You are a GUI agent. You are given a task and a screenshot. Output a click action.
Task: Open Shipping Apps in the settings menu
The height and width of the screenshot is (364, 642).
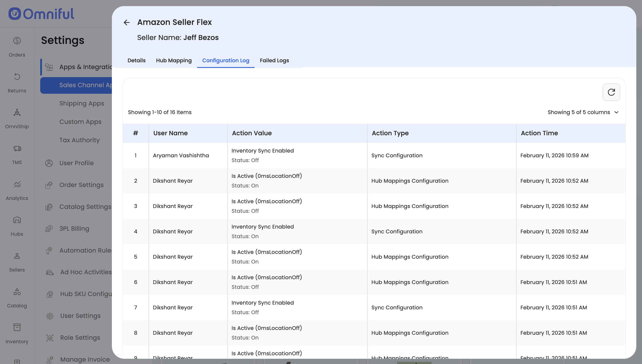82,104
